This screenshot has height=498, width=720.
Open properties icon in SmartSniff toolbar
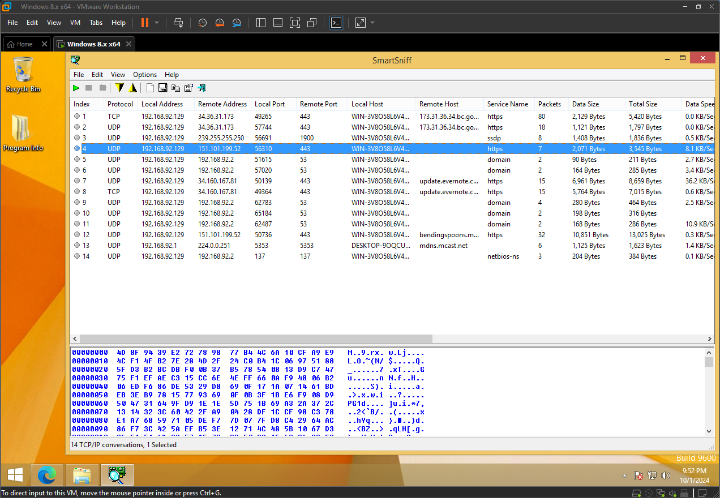click(188, 88)
